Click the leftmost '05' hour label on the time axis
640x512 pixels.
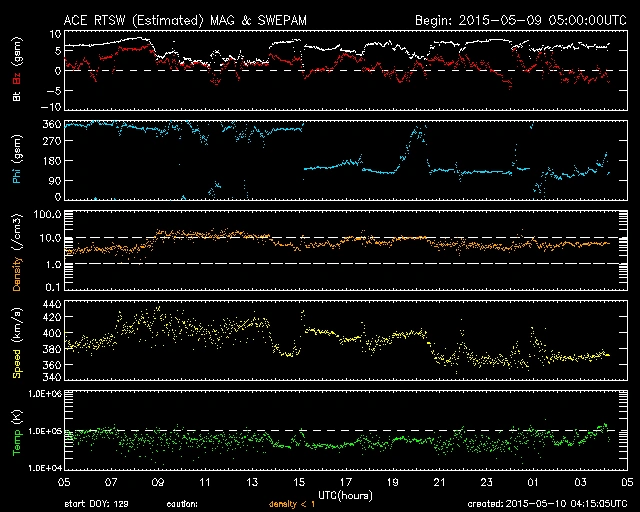64,483
